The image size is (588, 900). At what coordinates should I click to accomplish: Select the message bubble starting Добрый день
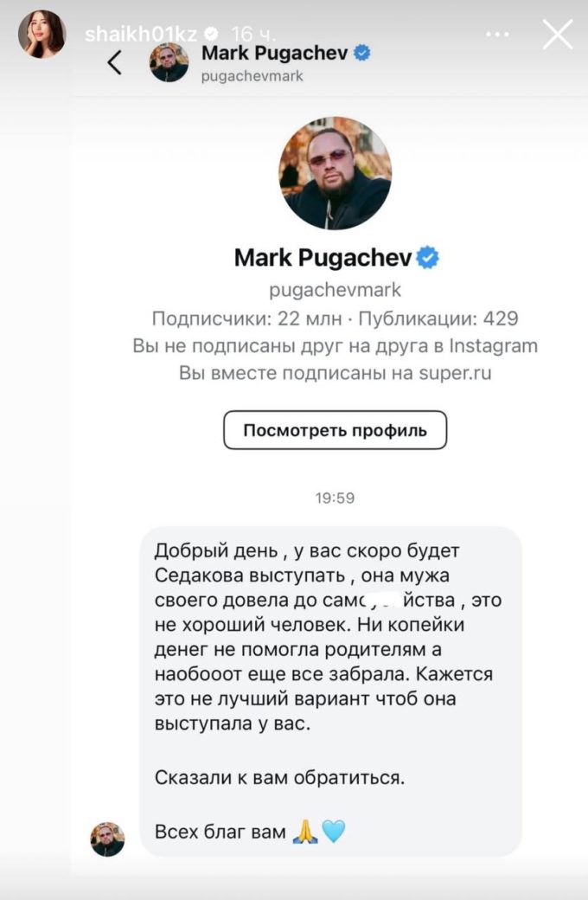point(330,691)
